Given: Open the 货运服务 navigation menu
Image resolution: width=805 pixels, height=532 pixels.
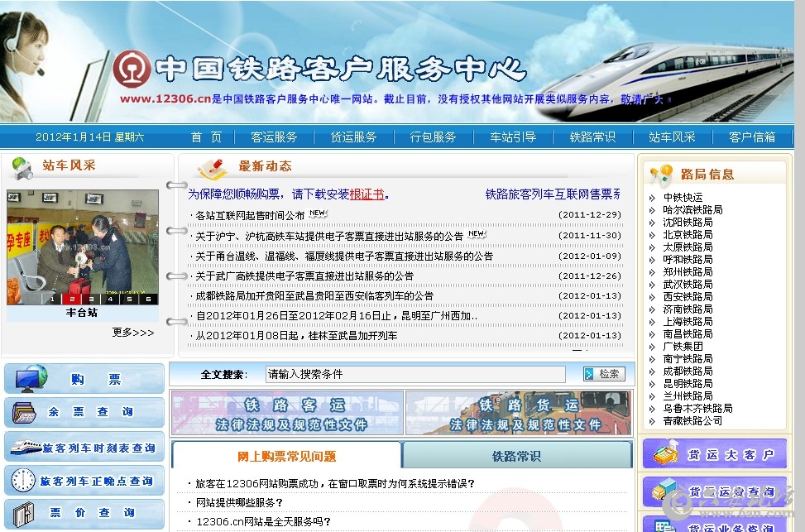Looking at the screenshot, I should click(353, 137).
